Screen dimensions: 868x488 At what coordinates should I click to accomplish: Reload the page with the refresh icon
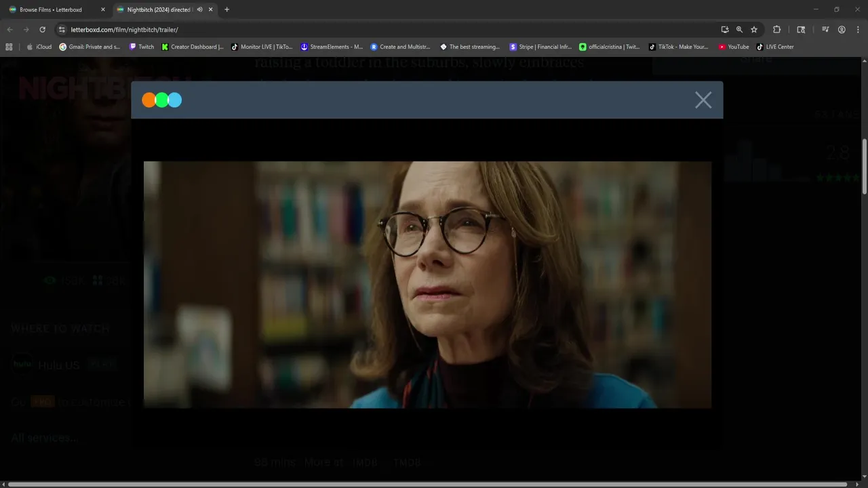pos(43,30)
